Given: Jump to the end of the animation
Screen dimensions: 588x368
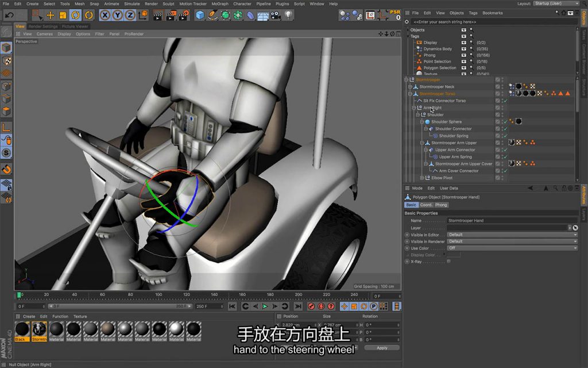Looking at the screenshot, I should [298, 306].
